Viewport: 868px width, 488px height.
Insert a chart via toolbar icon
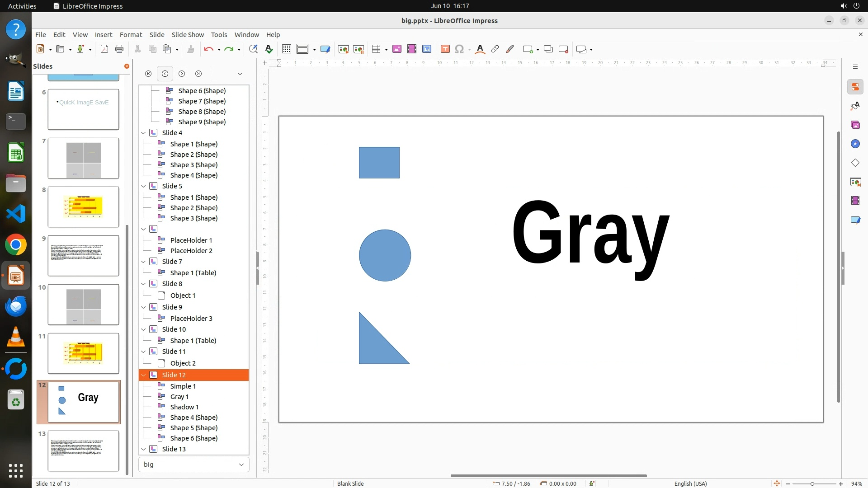[x=427, y=49]
